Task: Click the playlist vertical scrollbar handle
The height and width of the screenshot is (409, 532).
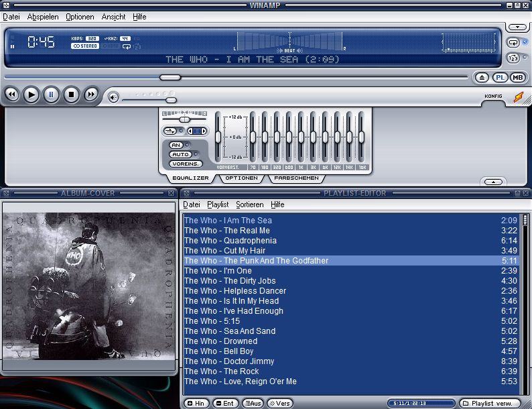Action: tap(525, 220)
